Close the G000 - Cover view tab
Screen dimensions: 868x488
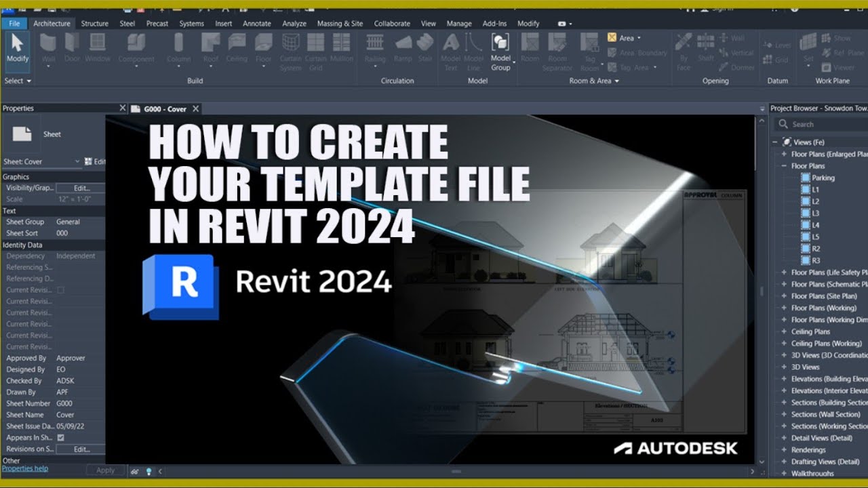tap(195, 108)
